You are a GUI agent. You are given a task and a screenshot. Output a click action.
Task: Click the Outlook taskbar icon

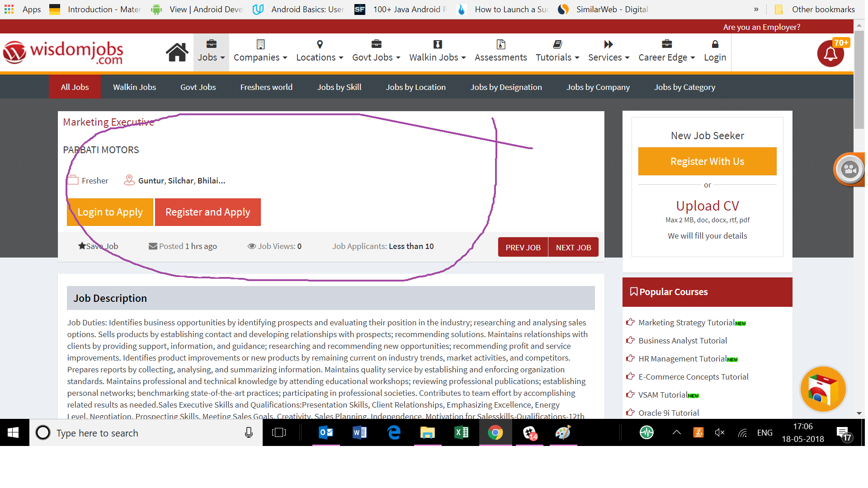[326, 433]
